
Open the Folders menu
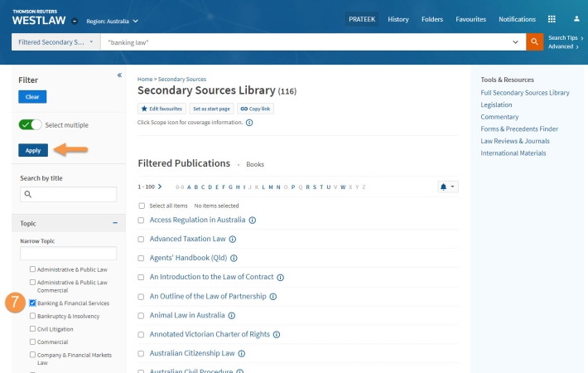click(x=432, y=19)
